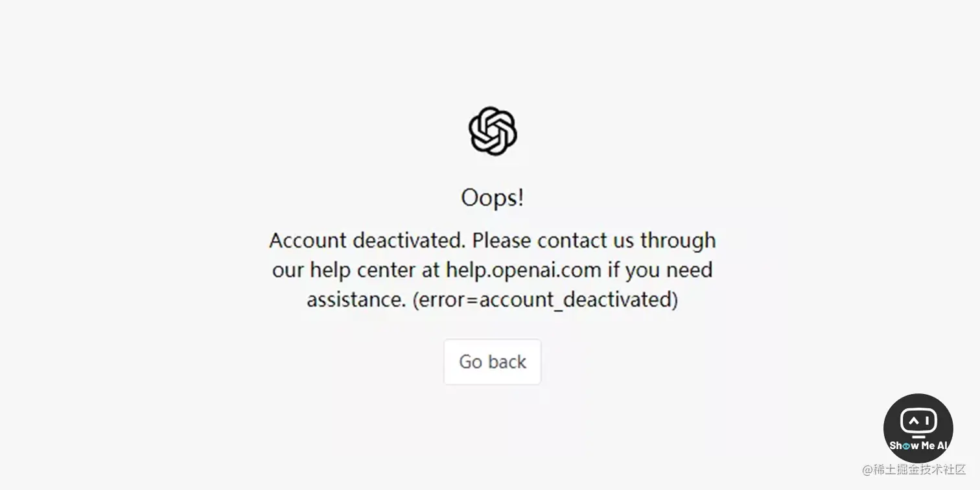
Task: Click the word "assistance."
Action: (x=356, y=299)
